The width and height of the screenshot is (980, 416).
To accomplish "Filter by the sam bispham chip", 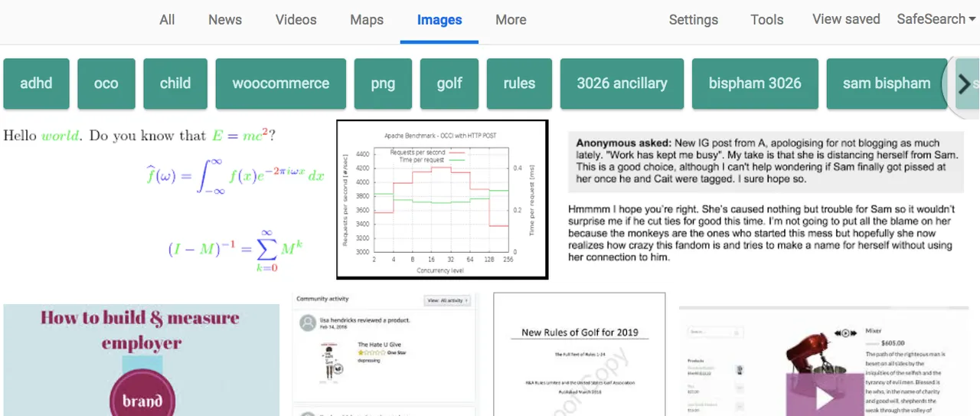I will pos(887,84).
